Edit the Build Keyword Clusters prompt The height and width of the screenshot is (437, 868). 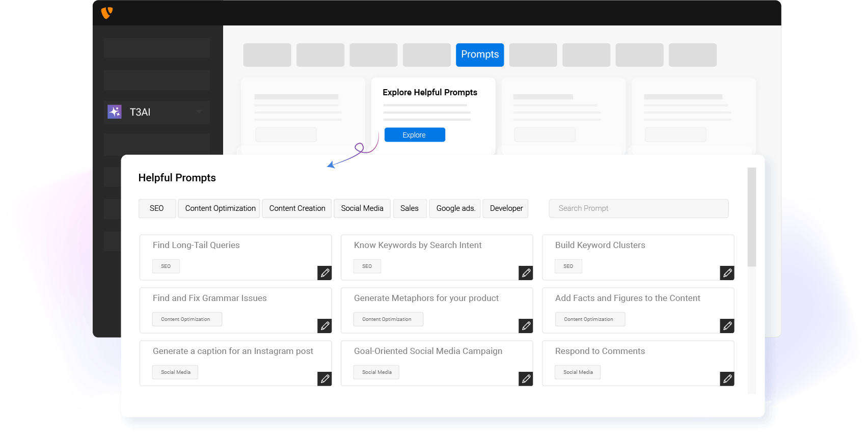tap(727, 273)
